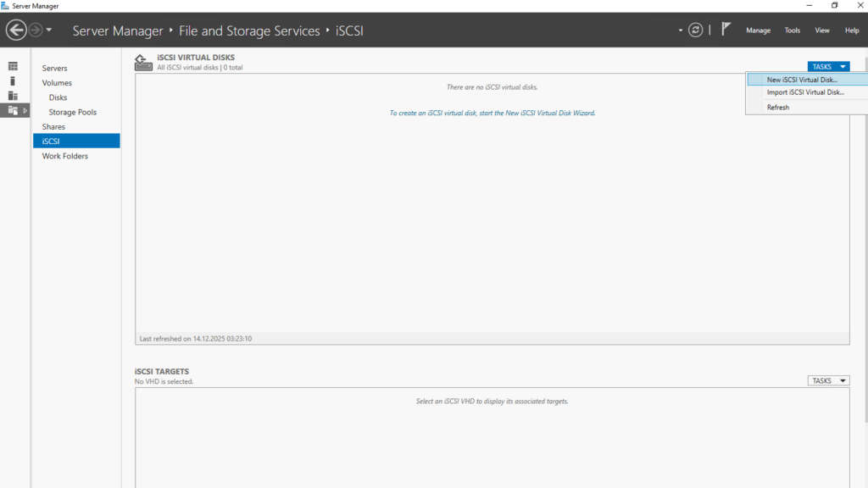Viewport: 868px width, 488px height.
Task: Navigate to the Shares page
Action: (53, 127)
